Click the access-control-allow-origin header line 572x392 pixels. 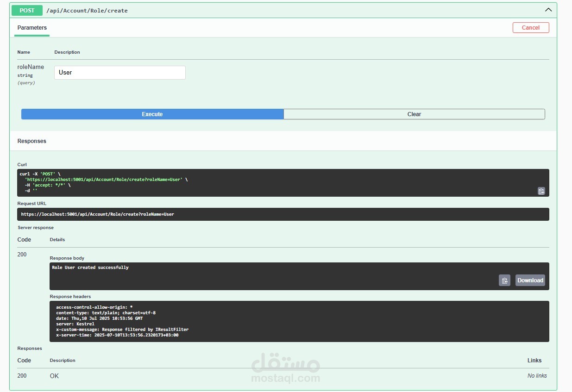pos(94,307)
